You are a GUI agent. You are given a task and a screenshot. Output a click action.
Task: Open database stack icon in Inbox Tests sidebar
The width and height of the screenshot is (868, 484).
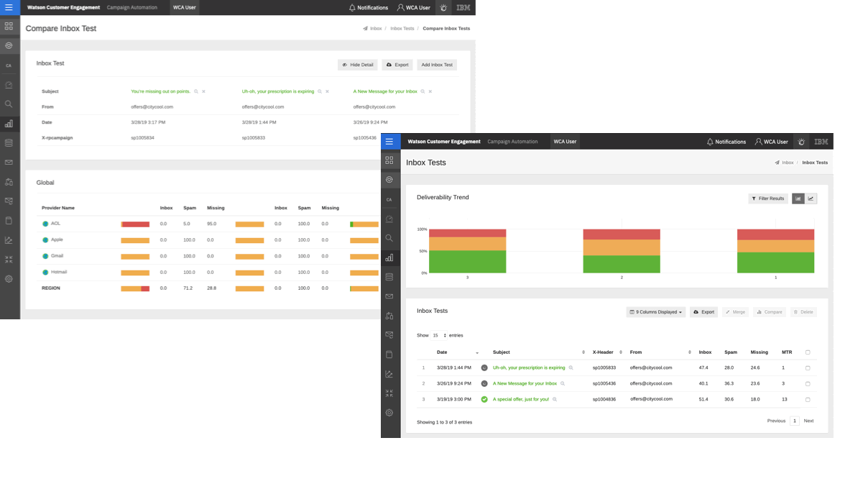coord(389,277)
